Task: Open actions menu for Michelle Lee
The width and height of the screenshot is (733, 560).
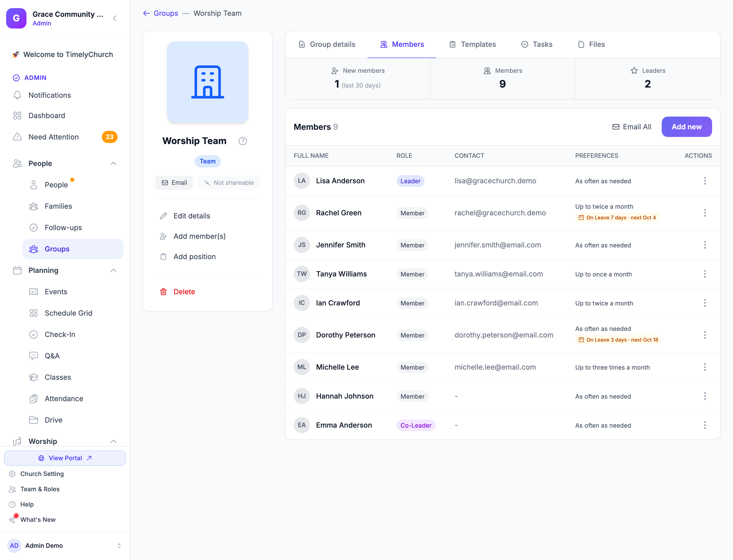Action: [705, 367]
